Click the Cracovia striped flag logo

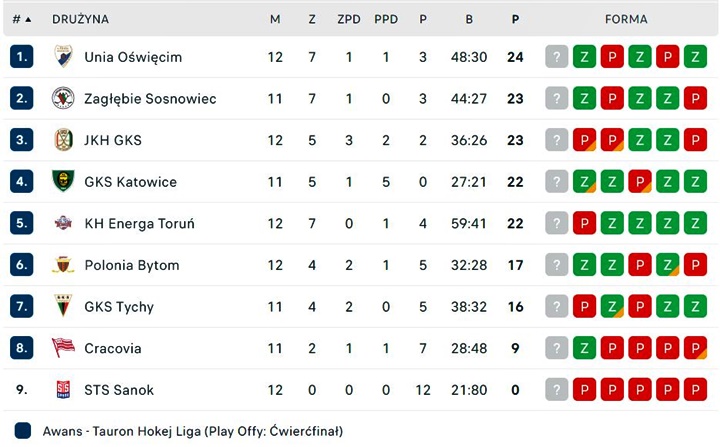[x=63, y=348]
